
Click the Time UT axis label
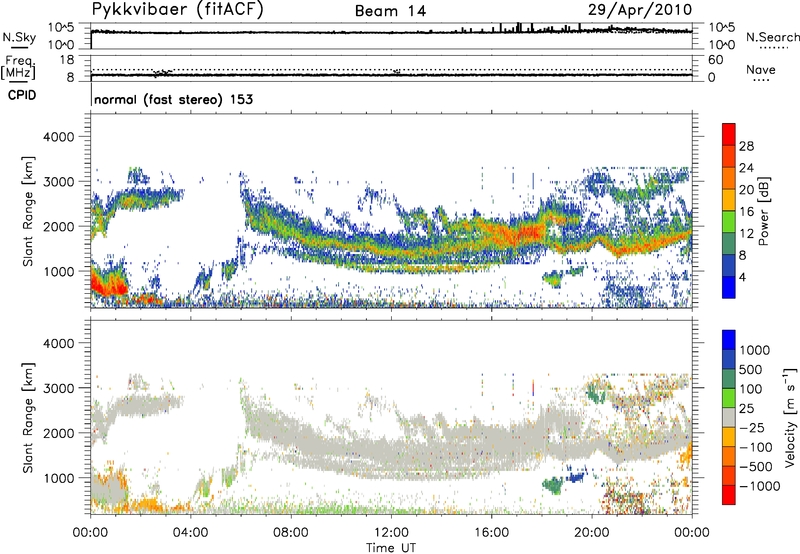[391, 547]
